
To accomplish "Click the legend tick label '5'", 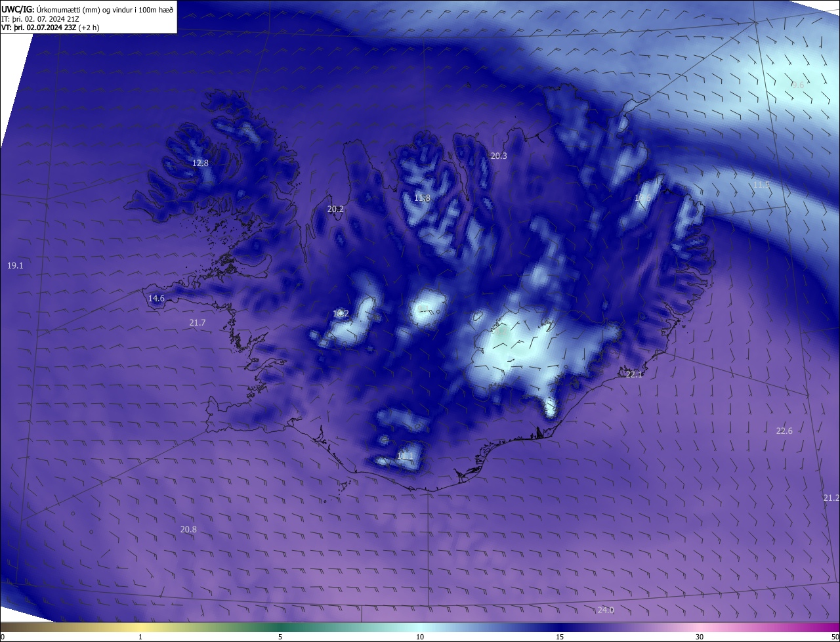I will (280, 637).
